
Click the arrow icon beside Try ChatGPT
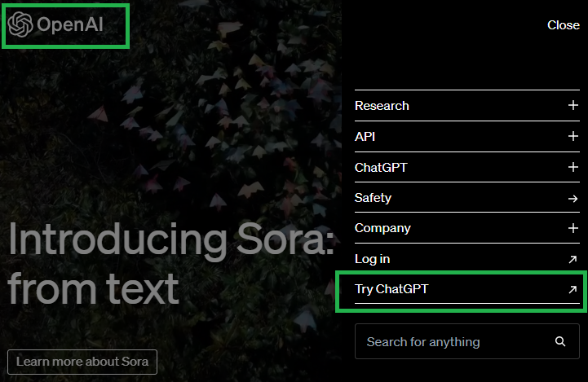[573, 290]
